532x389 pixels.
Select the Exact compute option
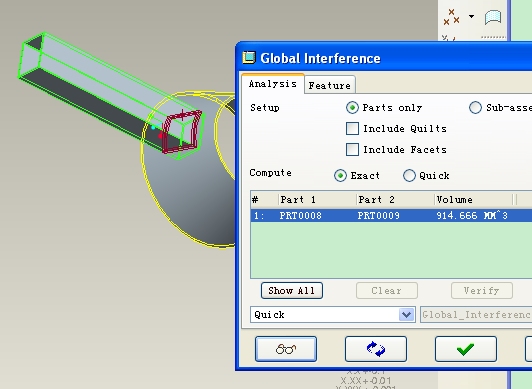click(x=340, y=175)
